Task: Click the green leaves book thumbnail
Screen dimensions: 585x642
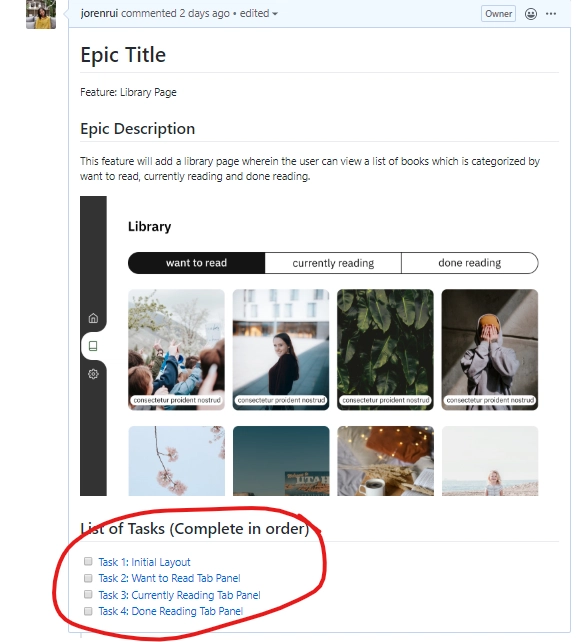Action: pyautogui.click(x=385, y=350)
